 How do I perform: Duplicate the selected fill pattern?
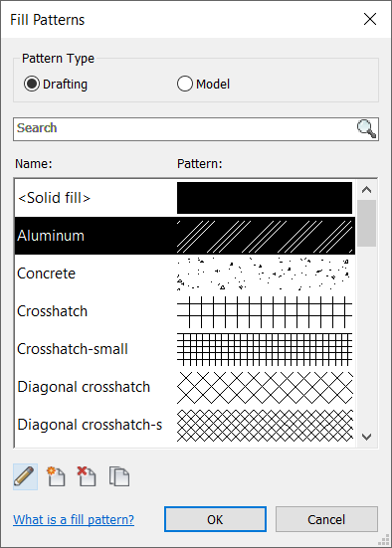click(119, 476)
